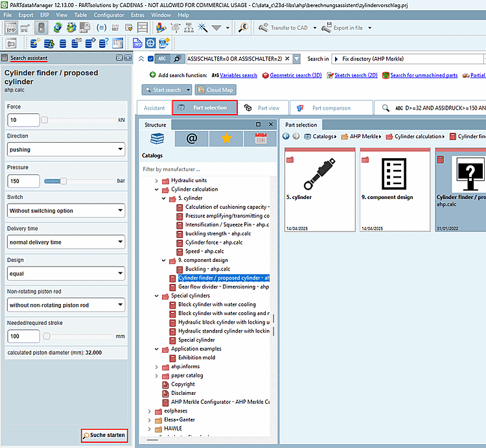Click the database with envelope icon
Screen dimensions: 486x448
(76, 43)
